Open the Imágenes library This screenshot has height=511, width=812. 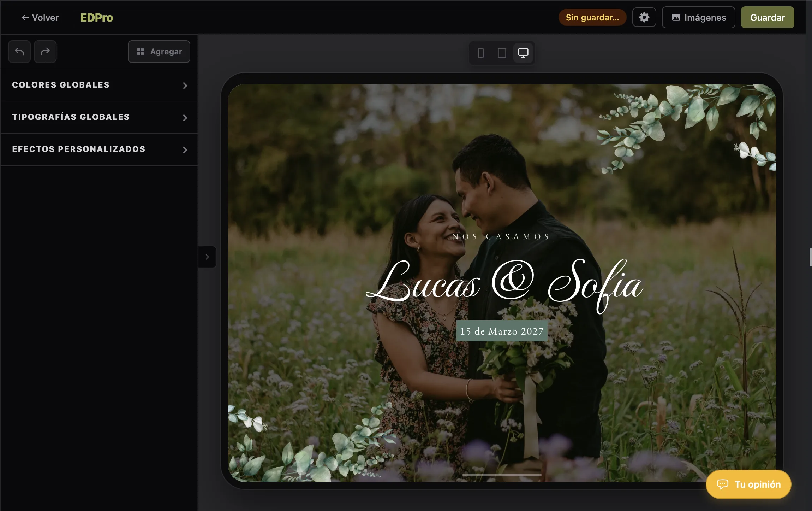[698, 17]
